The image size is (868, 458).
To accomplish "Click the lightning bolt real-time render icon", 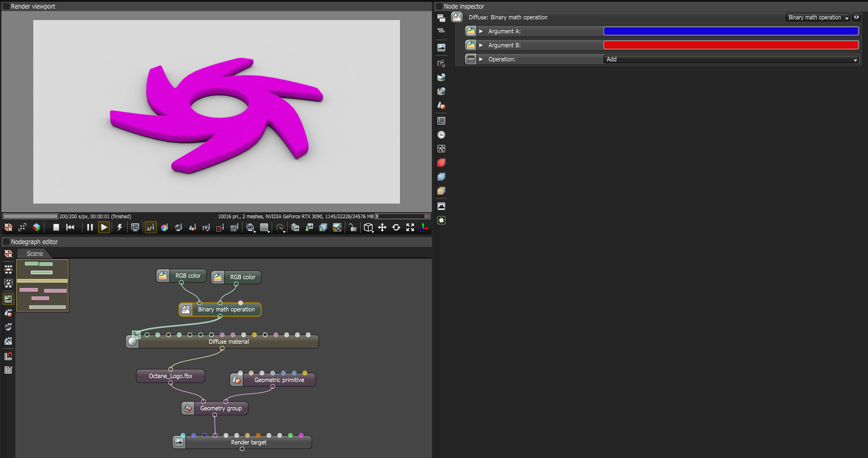I will 119,227.
